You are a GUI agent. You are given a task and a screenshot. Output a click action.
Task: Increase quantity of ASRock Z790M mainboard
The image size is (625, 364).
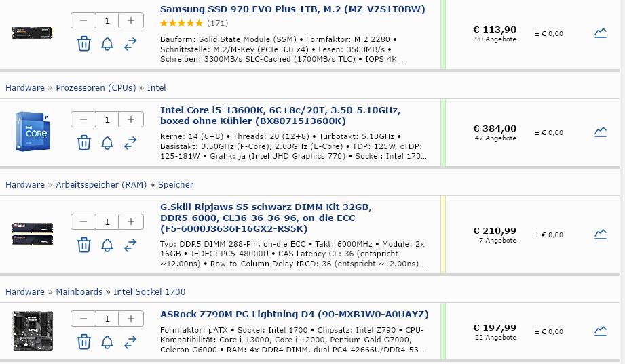[x=131, y=319]
